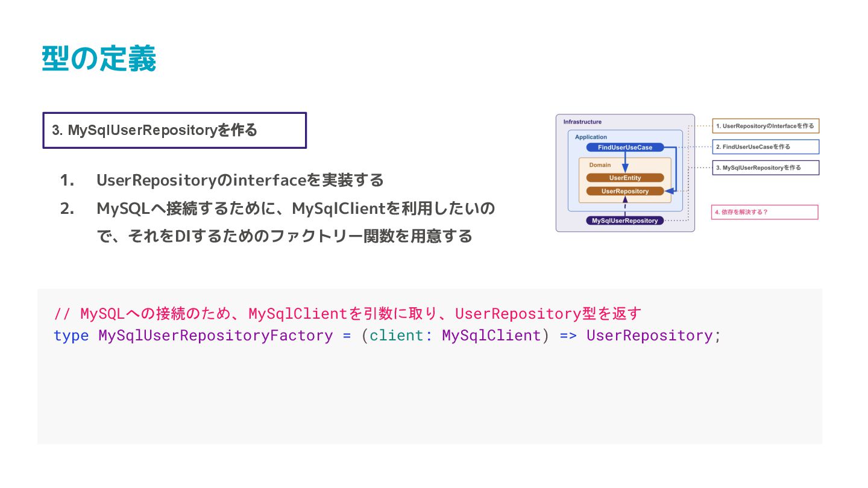
Task: Click the right legend box '3. MySqlUserRepositoryを作る'
Action: click(x=766, y=167)
